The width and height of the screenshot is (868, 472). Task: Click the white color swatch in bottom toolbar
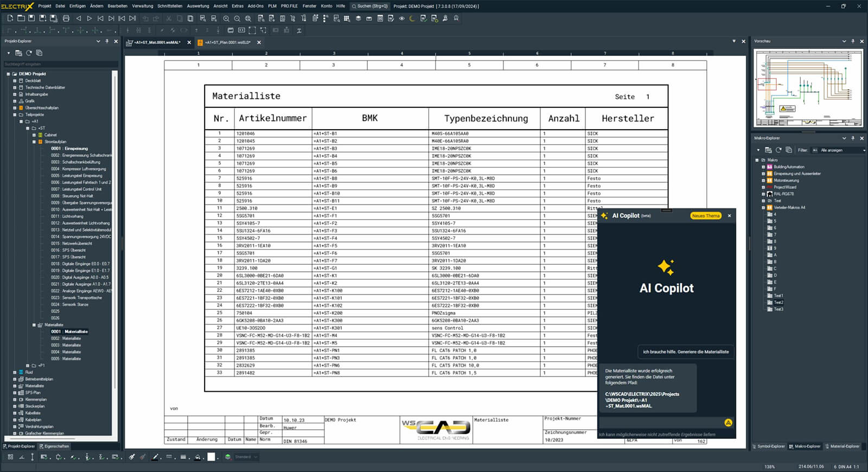click(x=211, y=457)
